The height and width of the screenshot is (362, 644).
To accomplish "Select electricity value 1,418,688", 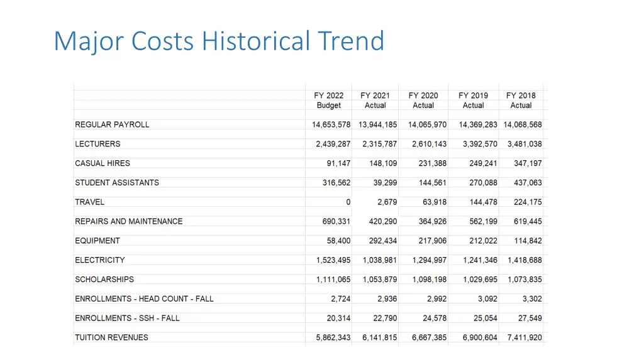I will tap(525, 260).
